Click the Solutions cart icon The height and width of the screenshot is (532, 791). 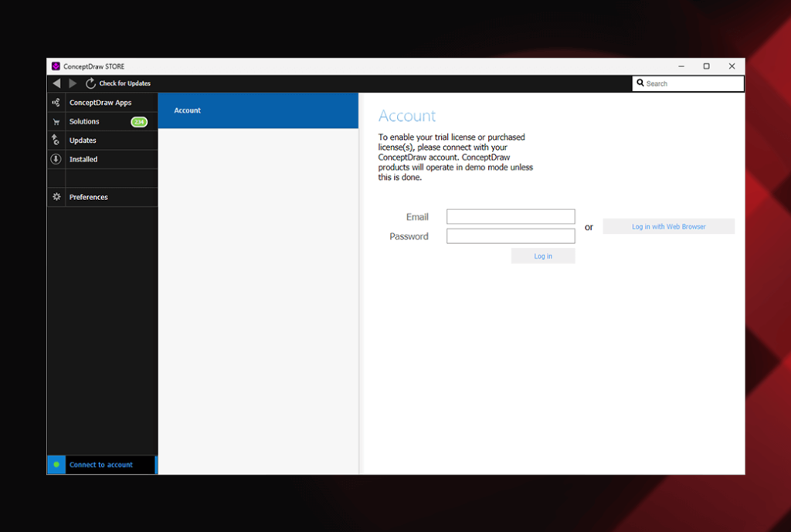tap(56, 121)
